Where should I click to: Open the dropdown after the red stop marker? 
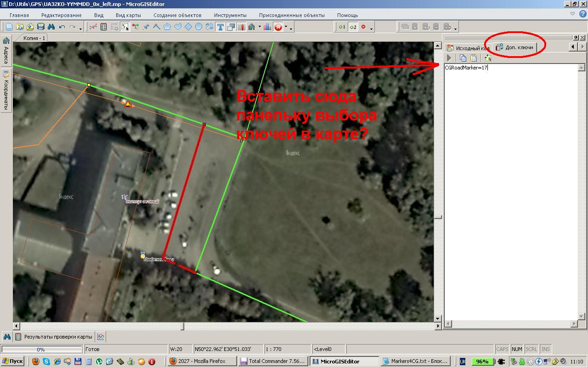371,28
